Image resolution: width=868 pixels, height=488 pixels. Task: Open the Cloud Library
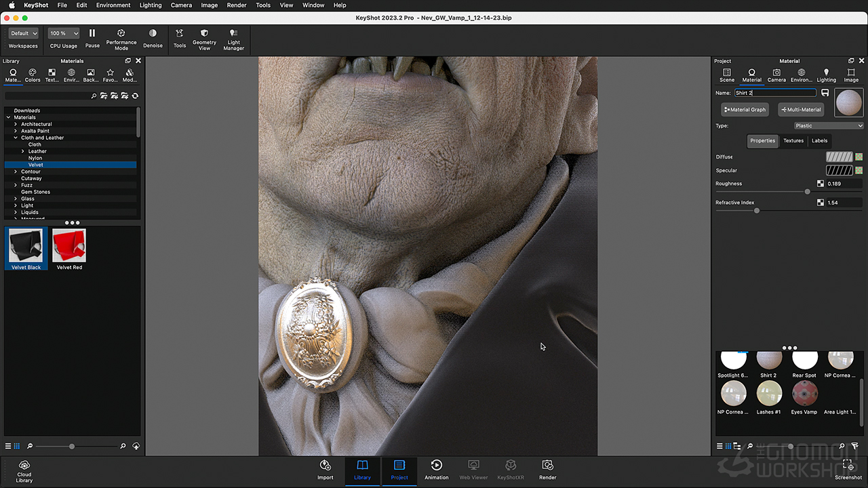pyautogui.click(x=24, y=465)
